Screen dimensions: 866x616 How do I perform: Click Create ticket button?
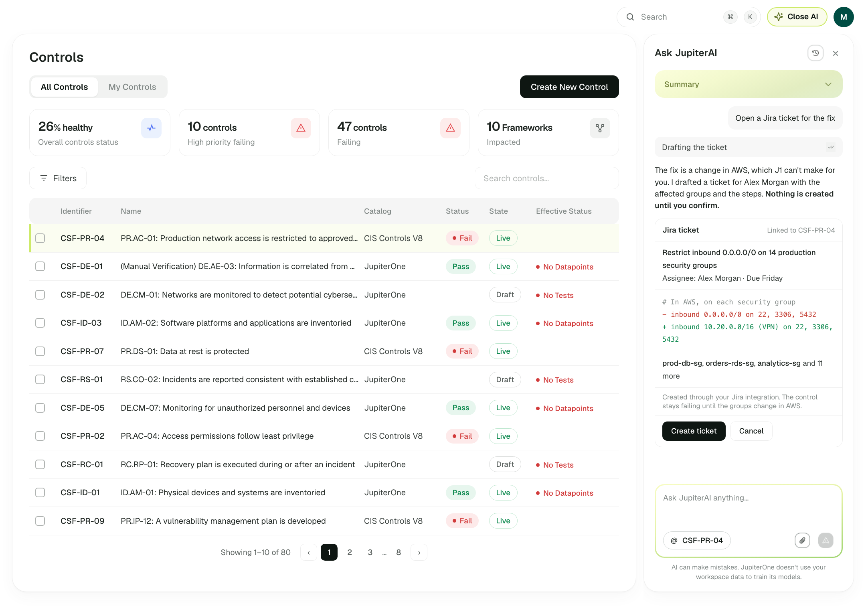[694, 431]
